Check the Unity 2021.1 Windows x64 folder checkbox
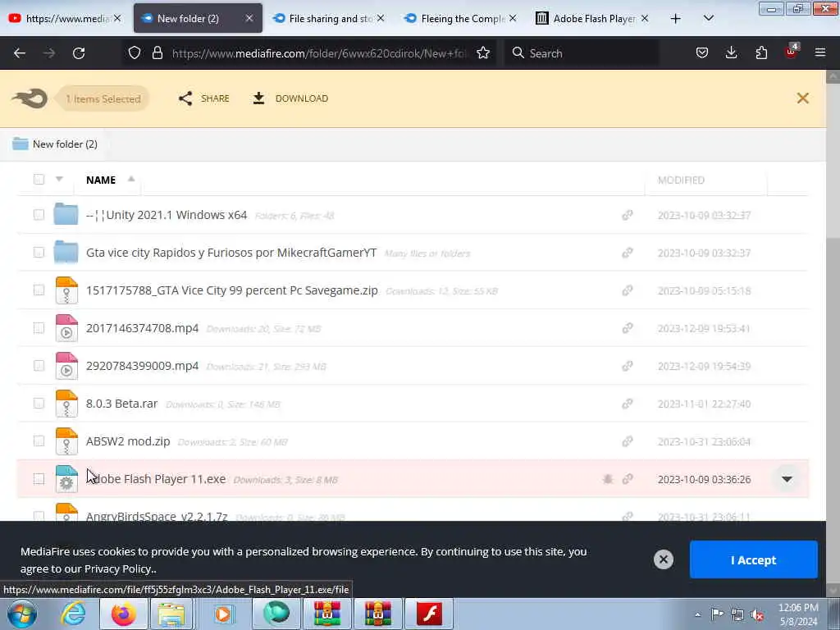840x630 pixels. [x=39, y=215]
